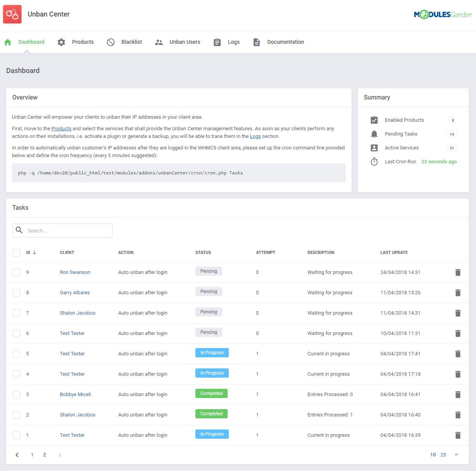Go to next page with right chevron
This screenshot has width=476, height=471.
coord(59,455)
